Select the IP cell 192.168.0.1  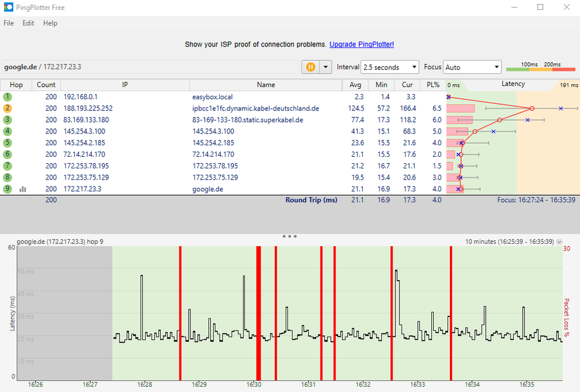coord(81,96)
